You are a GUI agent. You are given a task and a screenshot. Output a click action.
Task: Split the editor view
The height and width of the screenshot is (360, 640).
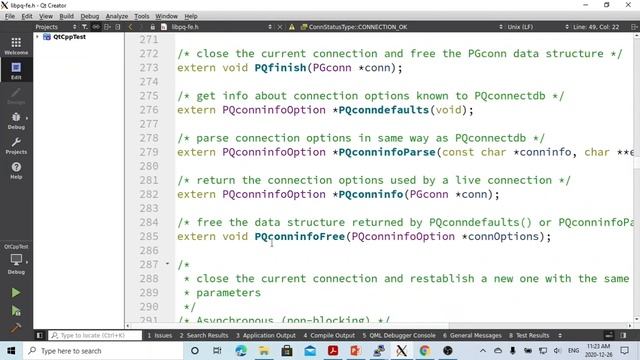[x=634, y=27]
